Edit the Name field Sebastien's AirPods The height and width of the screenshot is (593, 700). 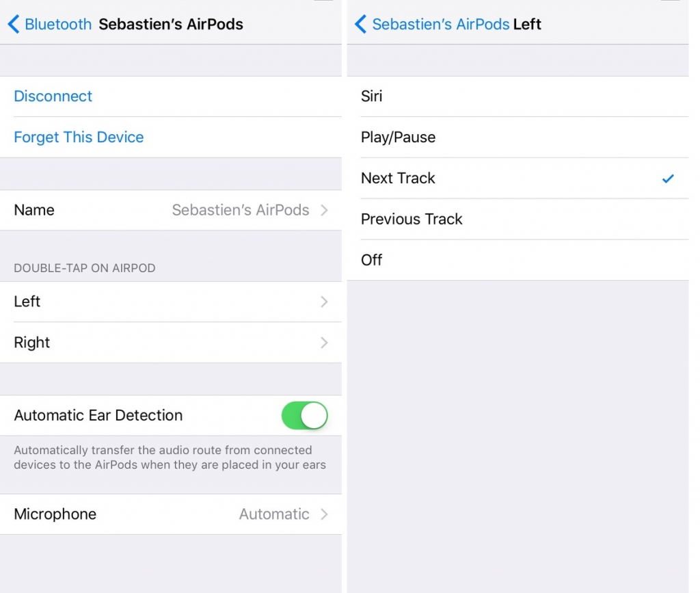[x=170, y=210]
